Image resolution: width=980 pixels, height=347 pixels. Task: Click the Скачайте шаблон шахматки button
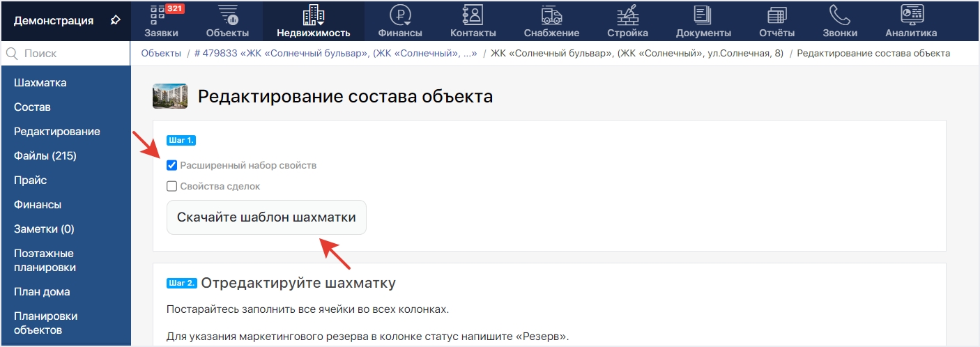click(x=266, y=217)
